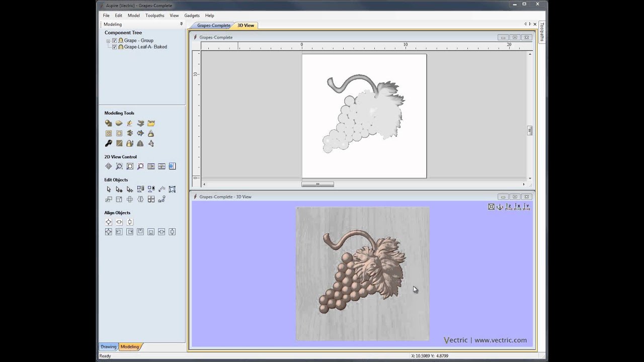Open the Gadgets menu
644x362 pixels.
point(192,16)
